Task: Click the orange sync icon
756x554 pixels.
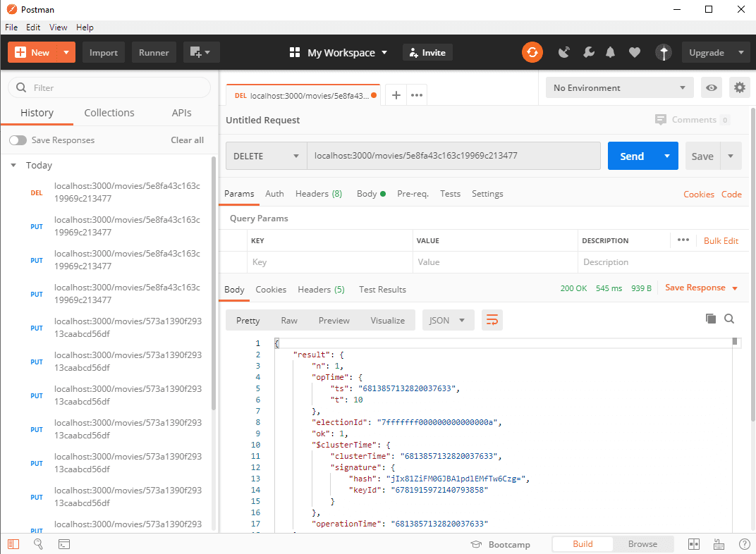Action: pos(532,52)
